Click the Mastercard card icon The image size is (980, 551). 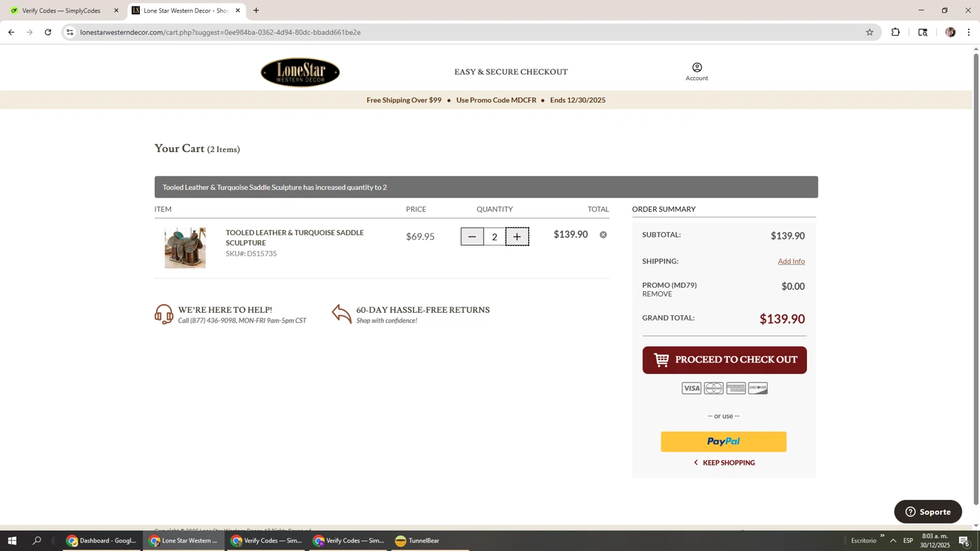[713, 388]
